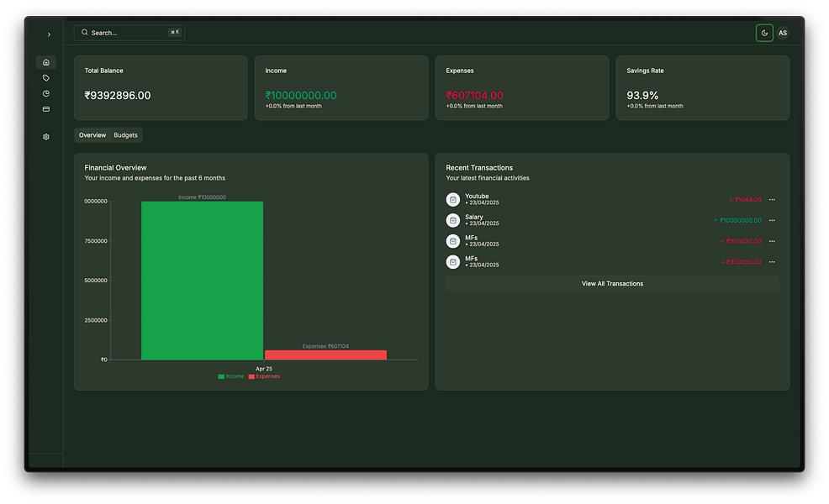Open the Home dashboard sidebar icon
Screen dimensions: 829x504
pyautogui.click(x=46, y=62)
